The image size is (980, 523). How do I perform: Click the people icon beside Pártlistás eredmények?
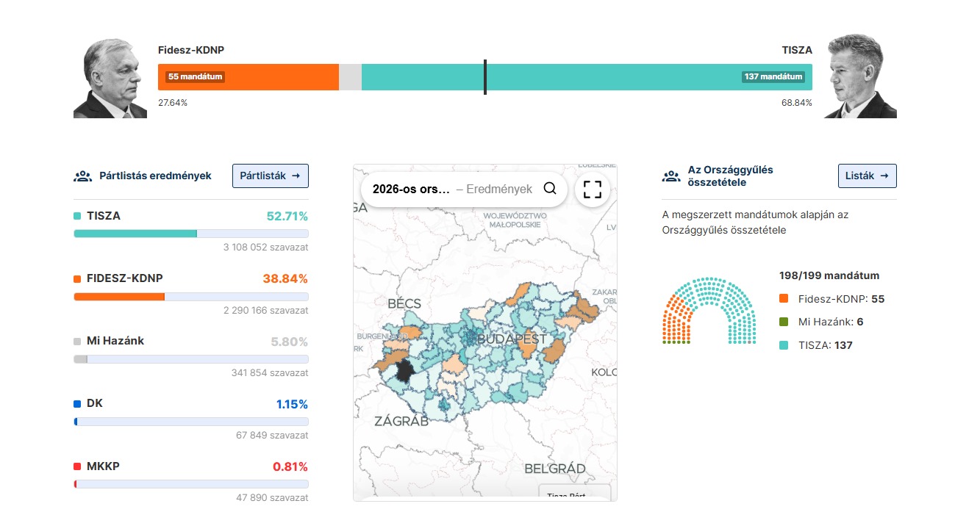83,176
